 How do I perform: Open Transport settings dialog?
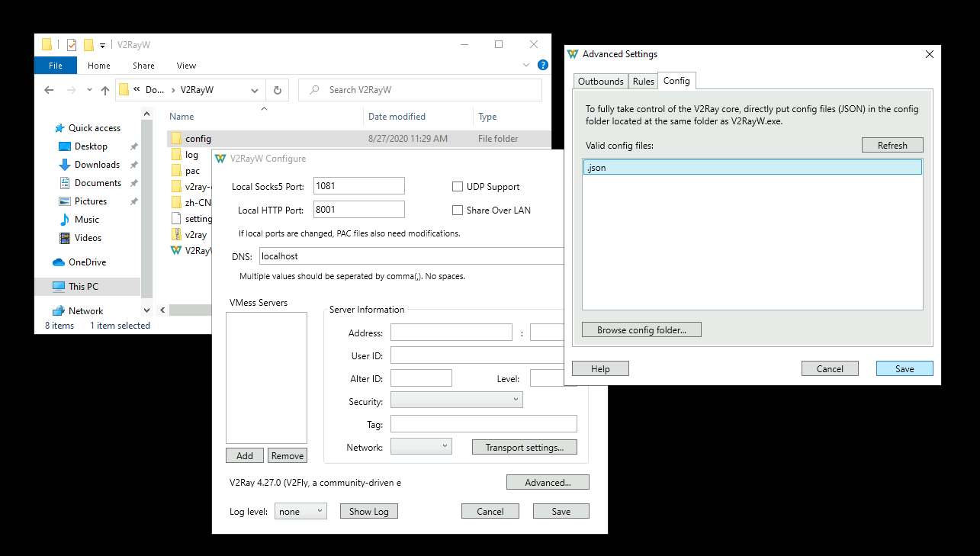[x=525, y=447]
